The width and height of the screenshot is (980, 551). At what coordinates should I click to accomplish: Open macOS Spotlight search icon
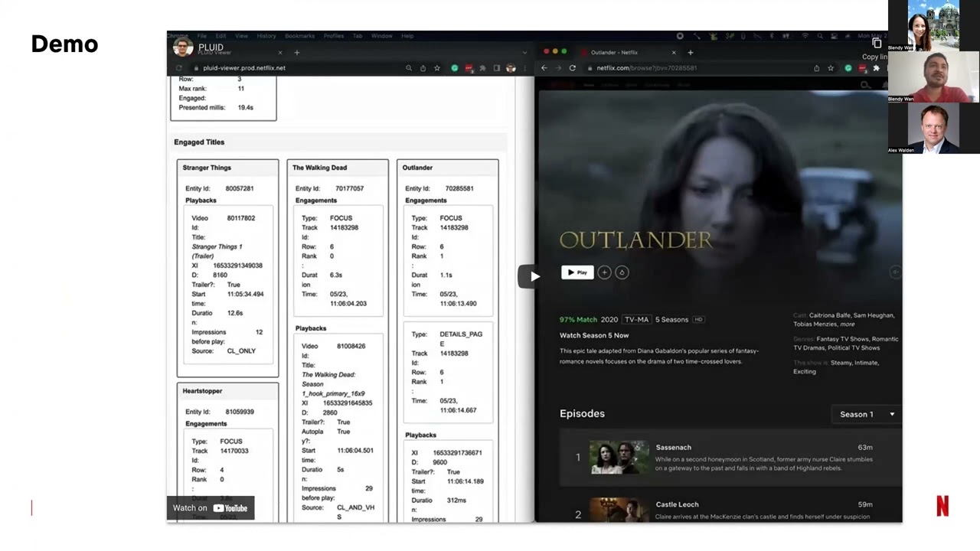tap(819, 36)
